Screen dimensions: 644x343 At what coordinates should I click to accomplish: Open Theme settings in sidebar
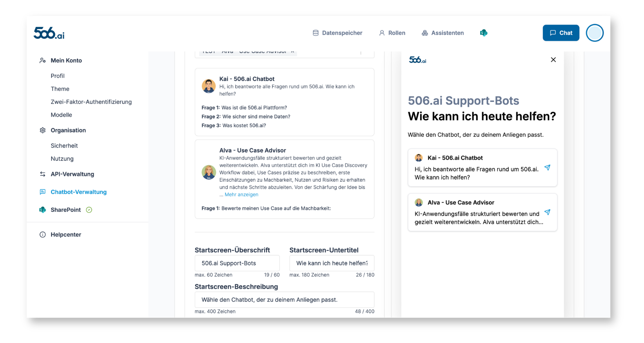[60, 89]
